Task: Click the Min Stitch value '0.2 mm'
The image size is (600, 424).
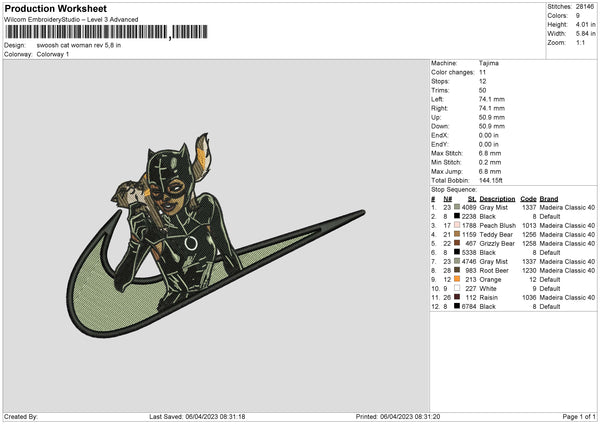Action: tap(490, 162)
